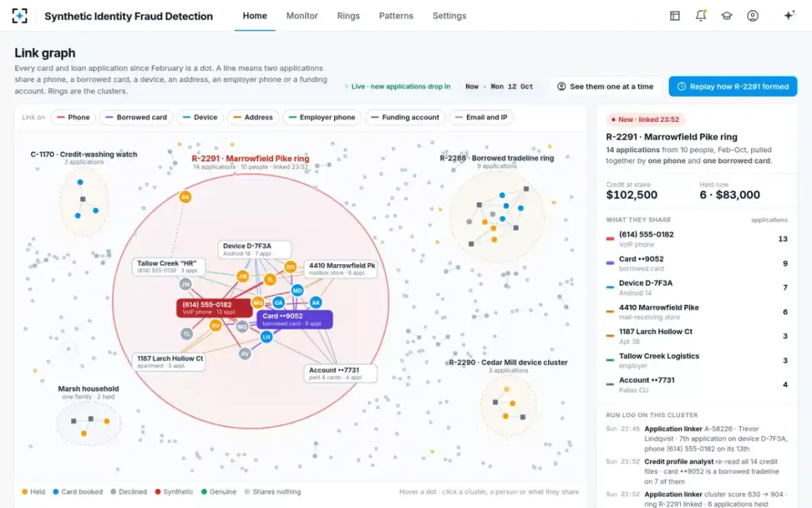
Task: Open the Marsh household cluster
Action: point(88,424)
